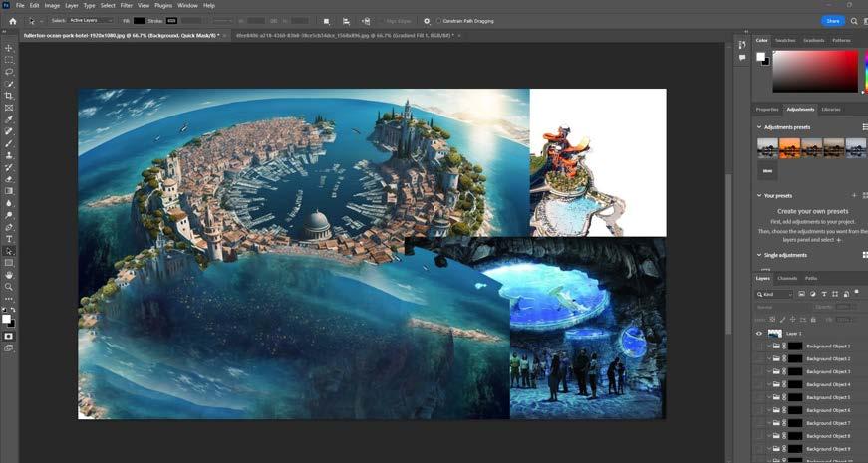Hide Layer 1 using its eye icon
The height and width of the screenshot is (463, 868).
coord(759,334)
